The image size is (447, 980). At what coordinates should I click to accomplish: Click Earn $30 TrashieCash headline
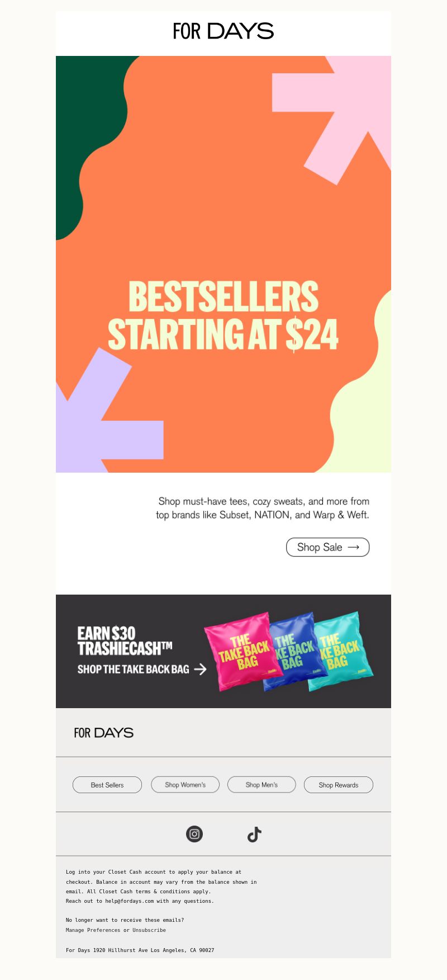tap(125, 640)
